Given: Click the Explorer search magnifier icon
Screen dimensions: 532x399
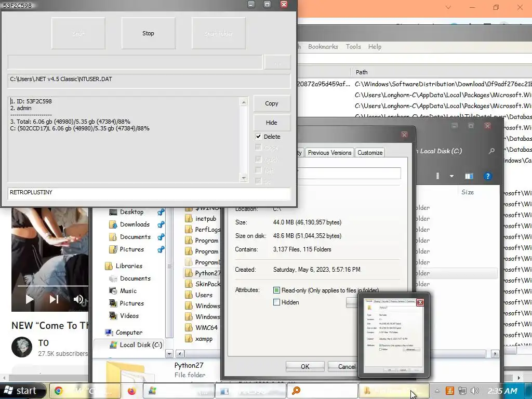Looking at the screenshot, I should pyautogui.click(x=491, y=151).
